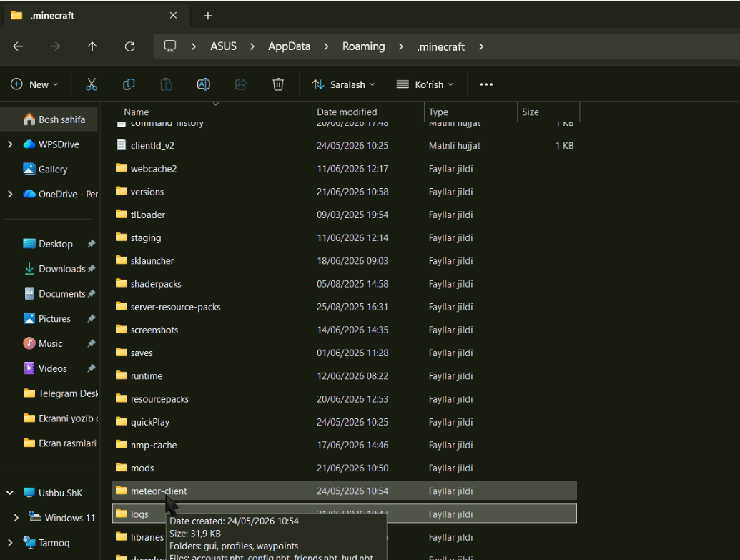
Task: Select the .minecraft tab
Action: 95,16
